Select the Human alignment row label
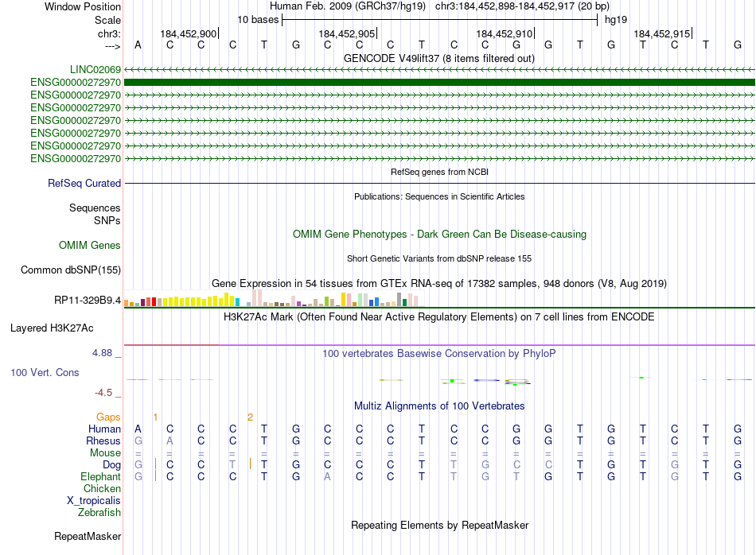The image size is (756, 555). pyautogui.click(x=104, y=429)
